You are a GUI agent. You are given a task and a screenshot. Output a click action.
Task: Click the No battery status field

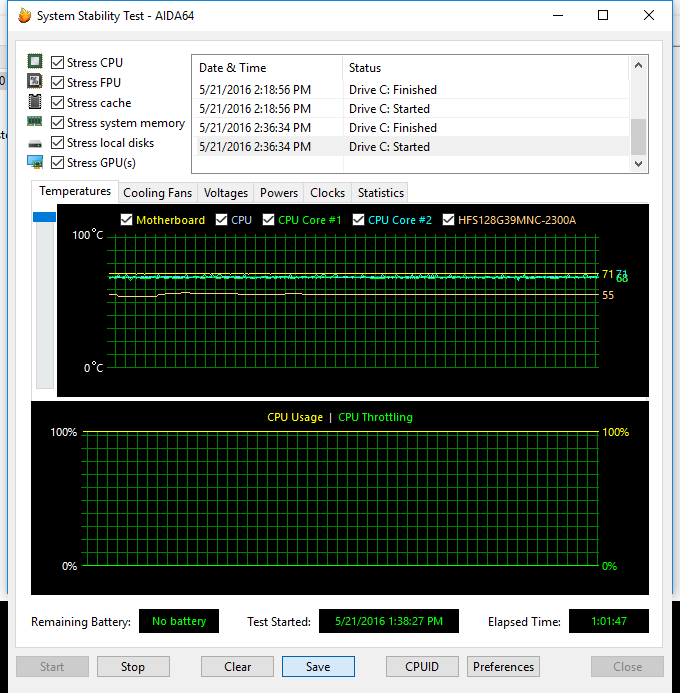click(x=179, y=621)
